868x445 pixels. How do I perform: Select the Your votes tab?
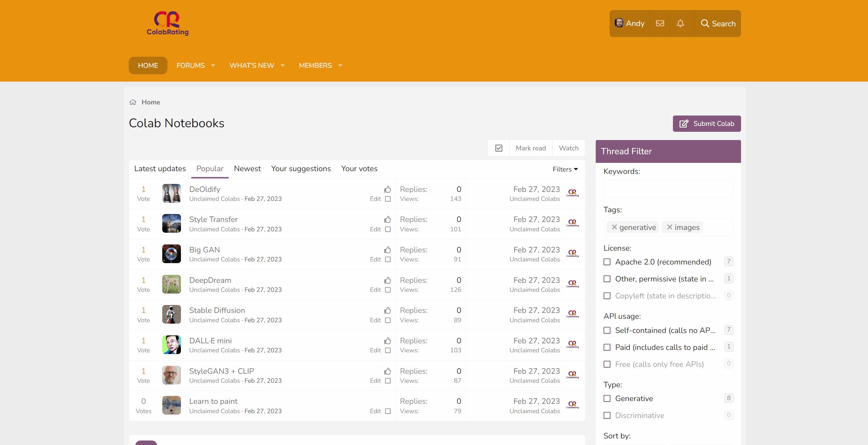[359, 169]
